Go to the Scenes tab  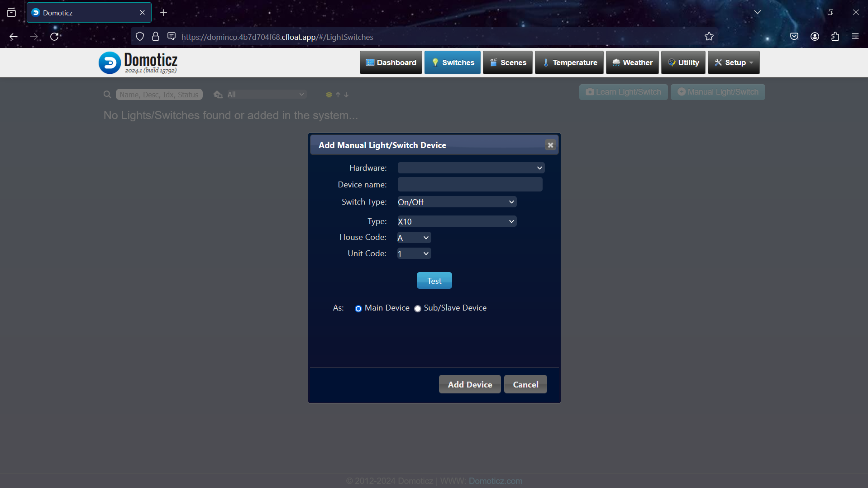click(x=508, y=62)
